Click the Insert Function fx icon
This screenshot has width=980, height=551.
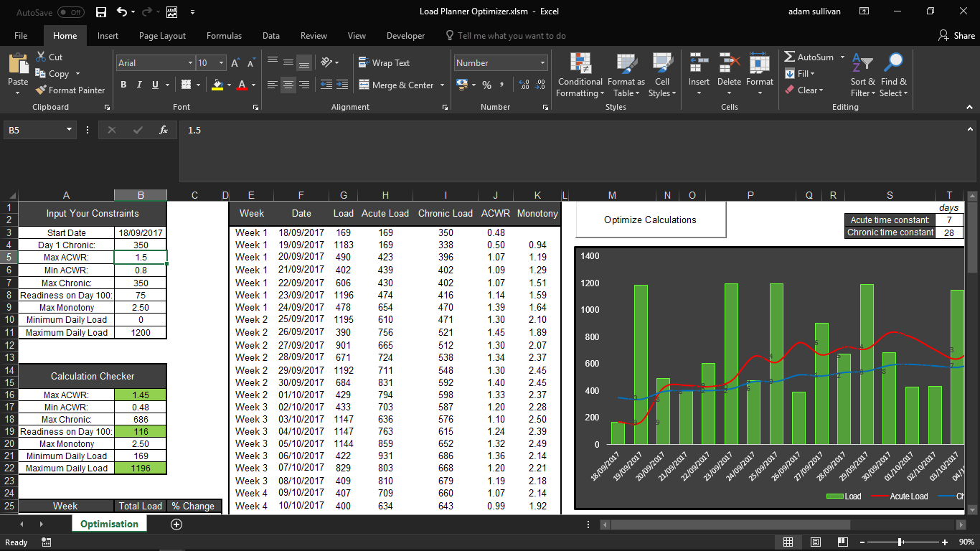point(164,130)
